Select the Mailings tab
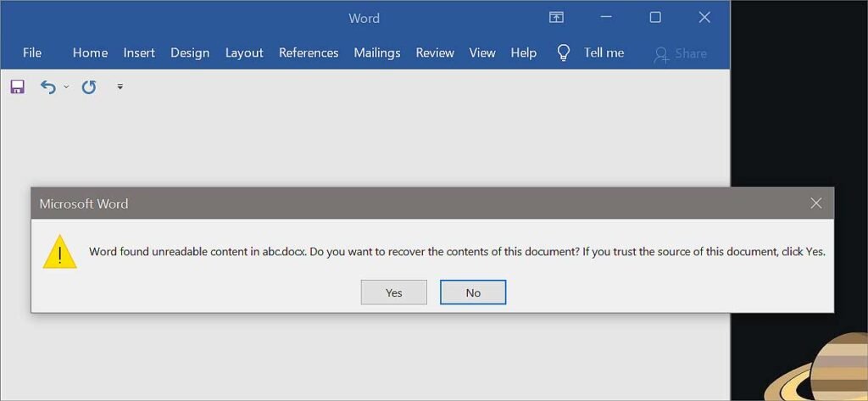The height and width of the screenshot is (401, 868). (377, 53)
